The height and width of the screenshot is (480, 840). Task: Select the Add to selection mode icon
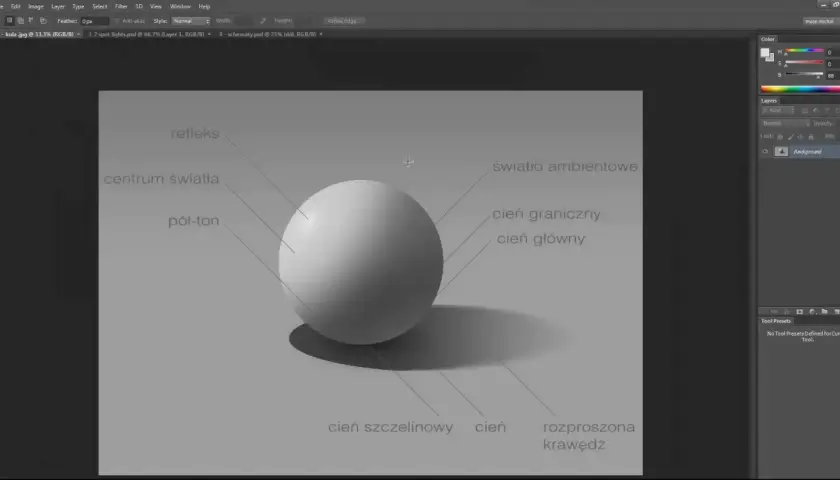[x=20, y=21]
